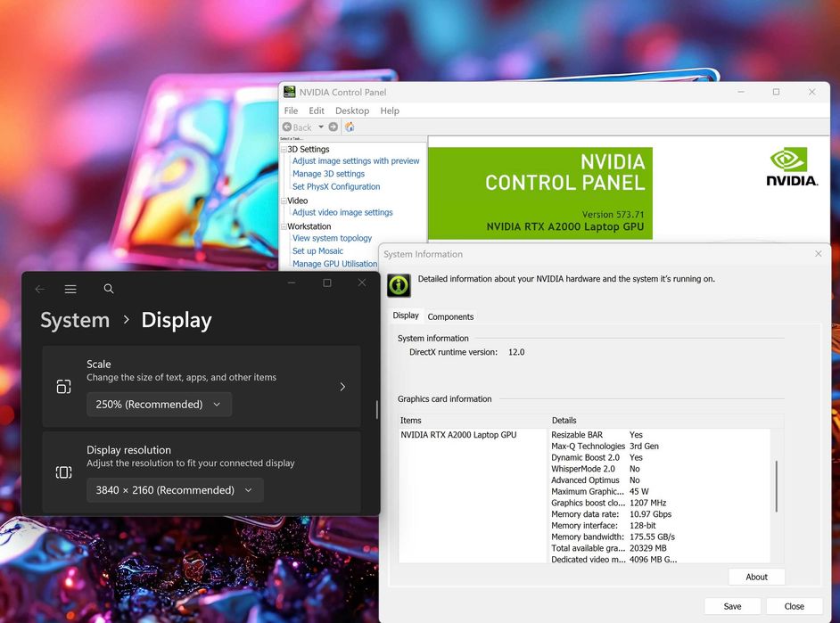Click the Close button in System Information
This screenshot has height=623, width=840.
(794, 606)
